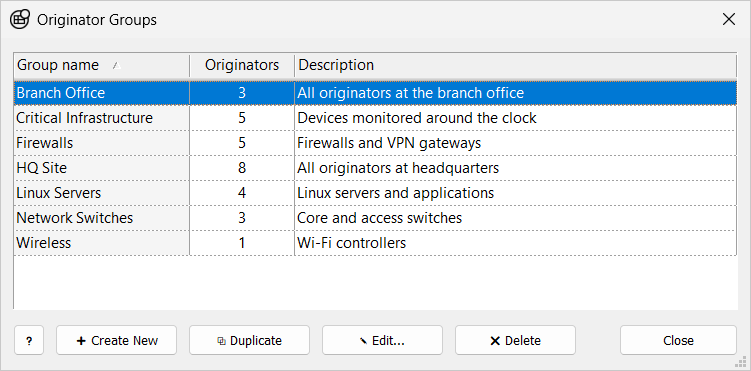The width and height of the screenshot is (751, 371).
Task: Duplicate the selected originator group
Action: [250, 340]
